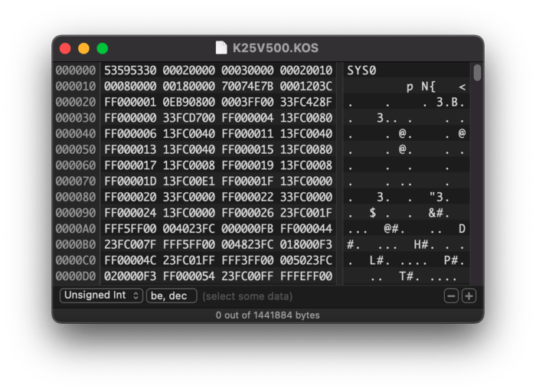Click the 'be, dec' endianness format button

click(x=172, y=296)
